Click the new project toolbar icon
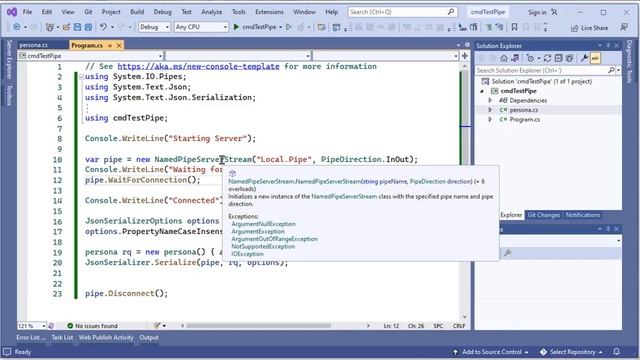This screenshot has width=640, height=360. [x=49, y=27]
